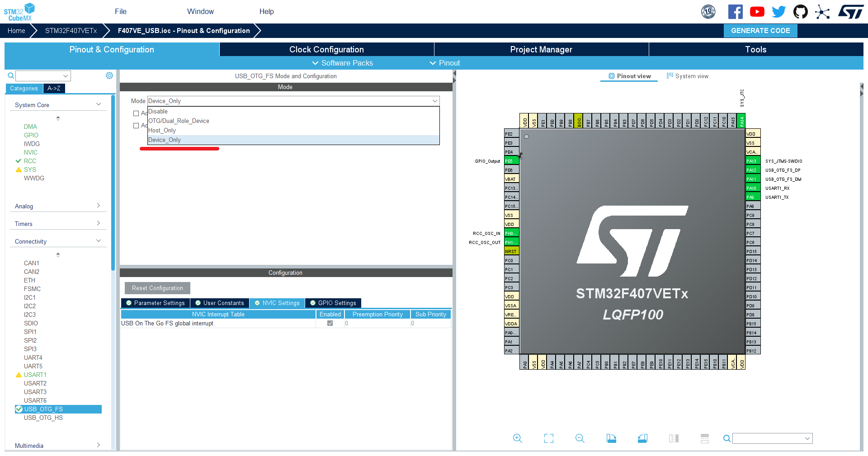
Task: Select pin PA9 USART1_TX
Action: click(753, 197)
